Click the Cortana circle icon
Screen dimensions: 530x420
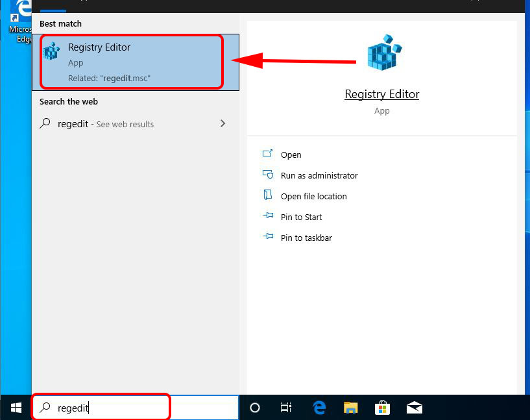click(254, 408)
